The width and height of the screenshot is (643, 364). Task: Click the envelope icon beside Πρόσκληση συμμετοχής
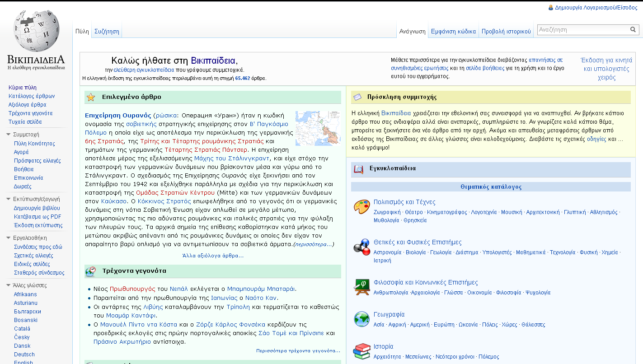click(357, 97)
